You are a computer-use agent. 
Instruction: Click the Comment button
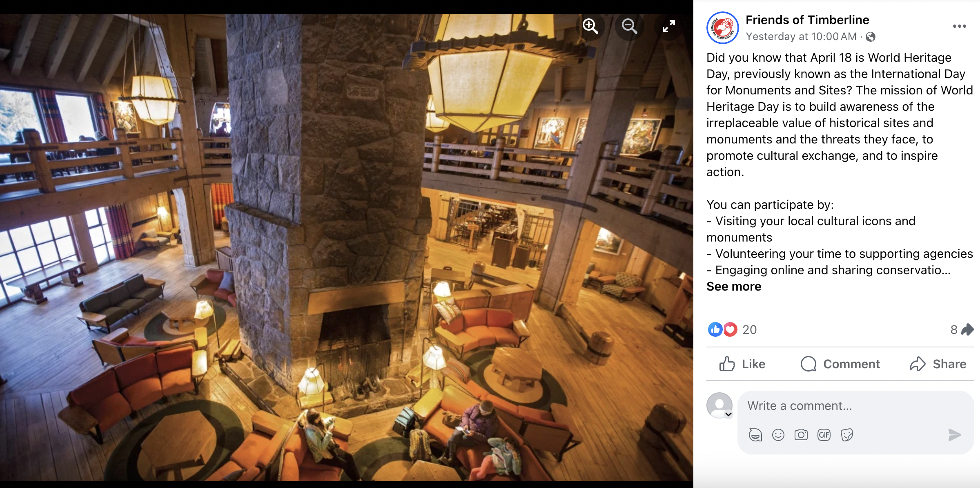tap(840, 364)
